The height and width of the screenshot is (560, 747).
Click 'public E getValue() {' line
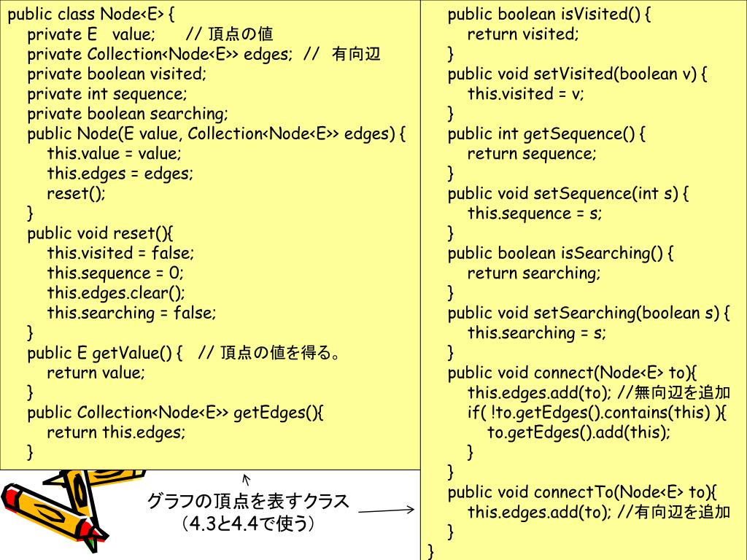[105, 354]
